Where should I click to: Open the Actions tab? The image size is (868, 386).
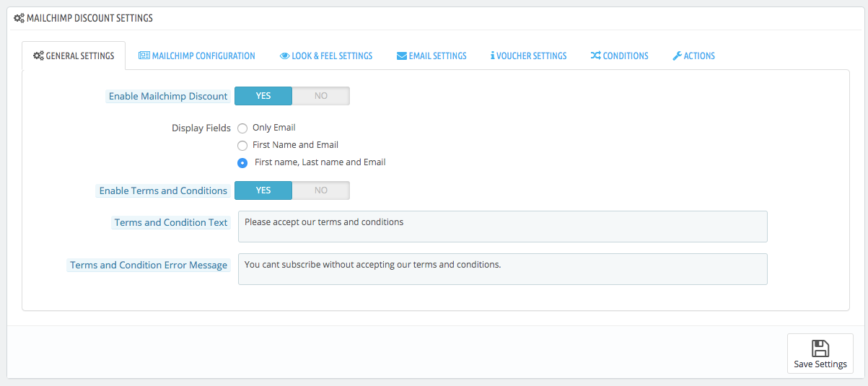[x=693, y=56]
